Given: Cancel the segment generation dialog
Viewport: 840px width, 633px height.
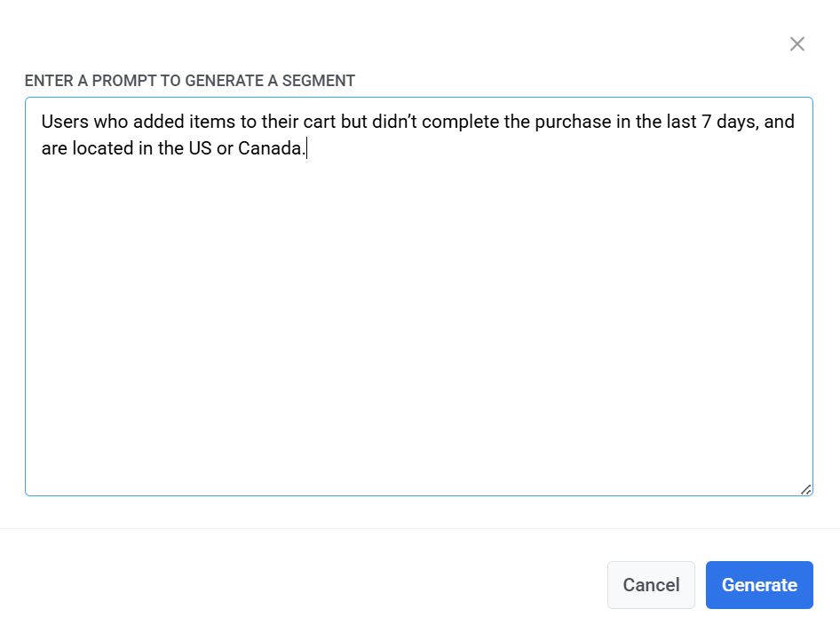Looking at the screenshot, I should tap(651, 585).
